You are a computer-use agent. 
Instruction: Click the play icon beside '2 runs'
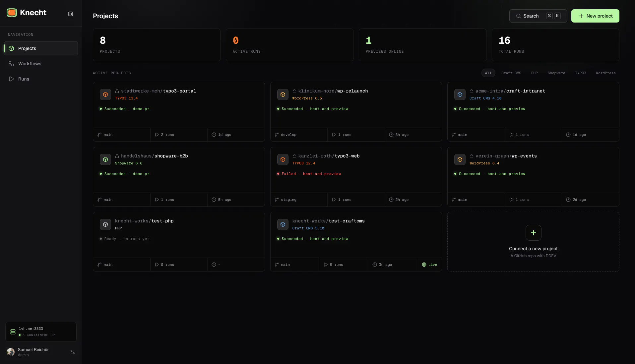157,135
